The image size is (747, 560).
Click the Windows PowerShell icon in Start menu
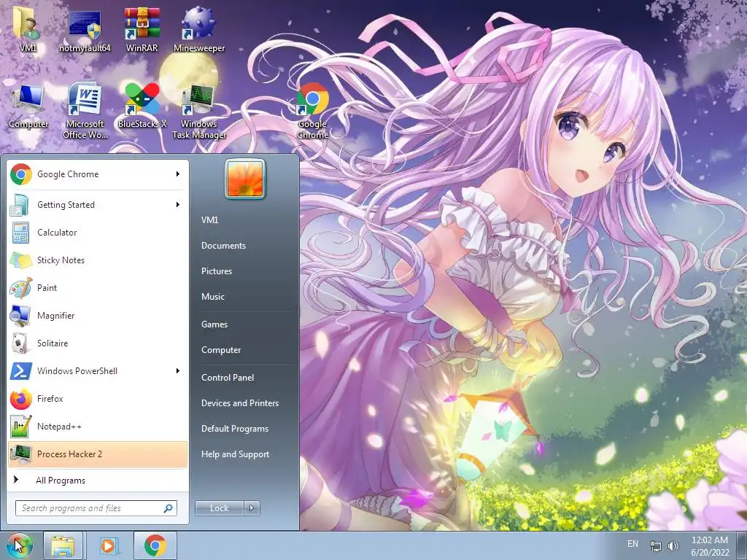(x=21, y=371)
